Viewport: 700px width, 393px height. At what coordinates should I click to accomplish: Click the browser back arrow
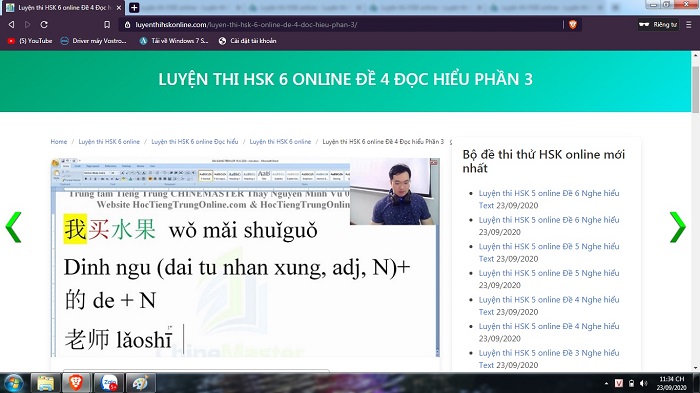[12, 25]
